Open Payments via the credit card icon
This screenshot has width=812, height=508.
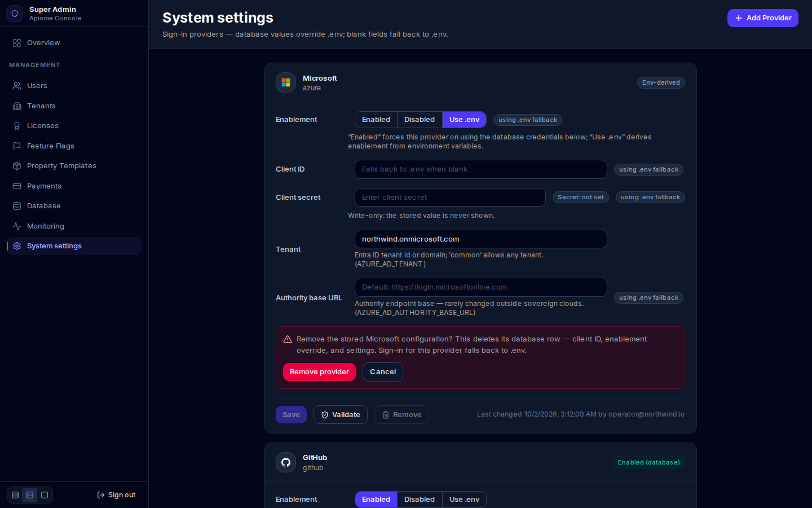click(17, 186)
